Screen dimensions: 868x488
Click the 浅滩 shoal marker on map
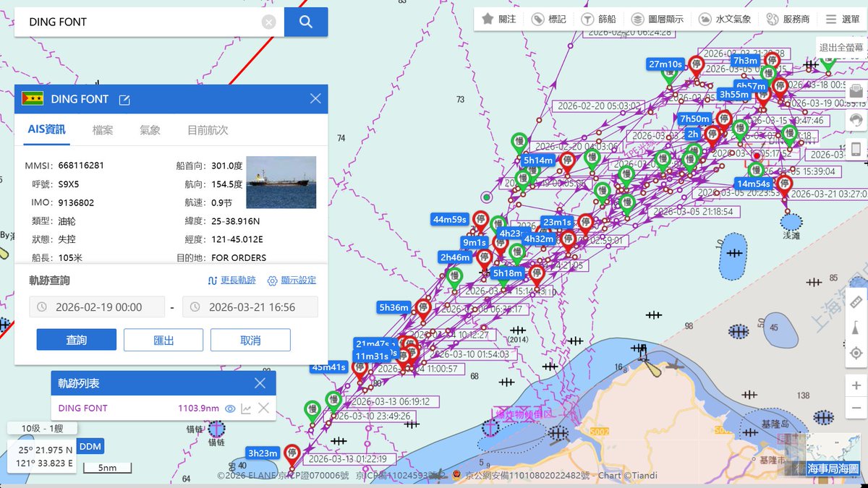pyautogui.click(x=791, y=224)
